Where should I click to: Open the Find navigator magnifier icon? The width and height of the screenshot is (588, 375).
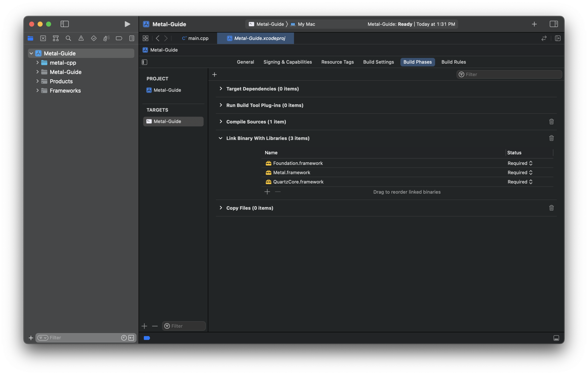tap(68, 38)
